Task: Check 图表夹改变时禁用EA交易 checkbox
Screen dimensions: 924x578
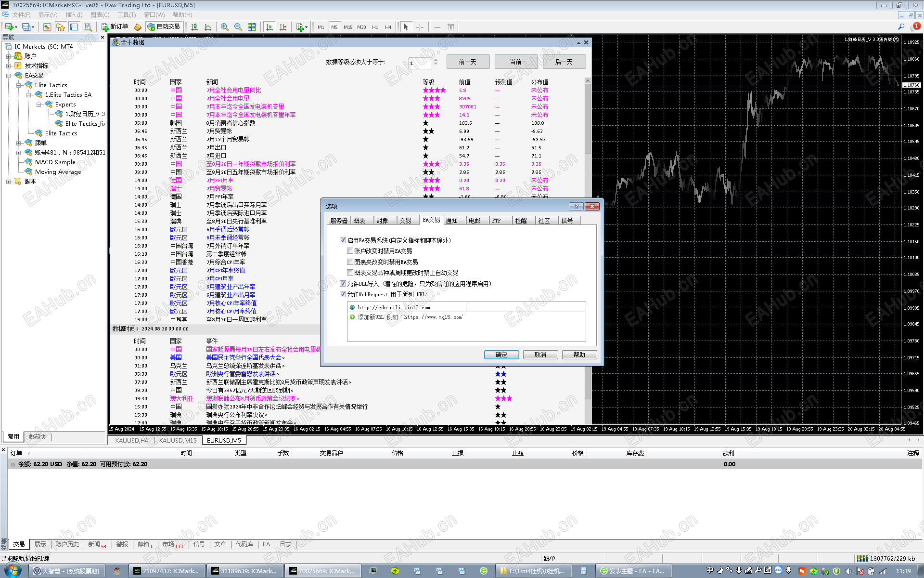Action: point(350,262)
